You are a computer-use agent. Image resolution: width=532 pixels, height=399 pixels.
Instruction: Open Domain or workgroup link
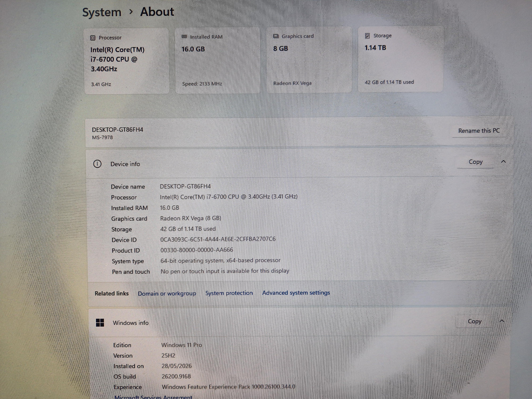click(167, 293)
